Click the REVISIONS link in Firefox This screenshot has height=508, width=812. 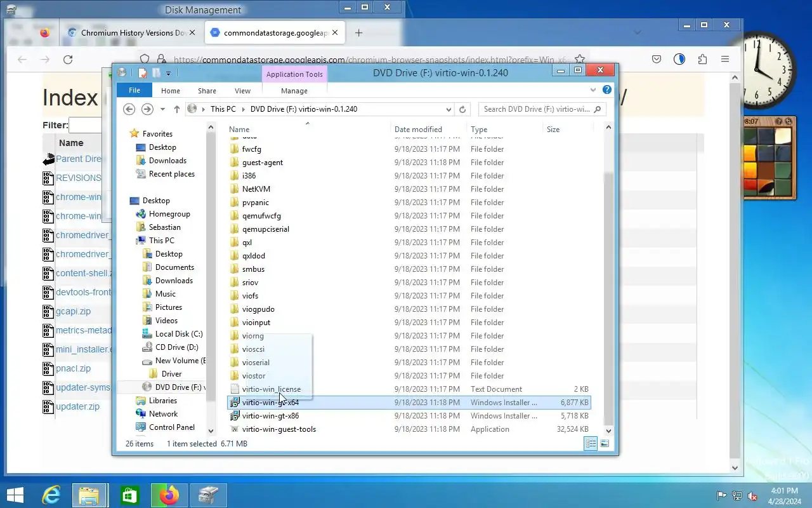pyautogui.click(x=78, y=178)
